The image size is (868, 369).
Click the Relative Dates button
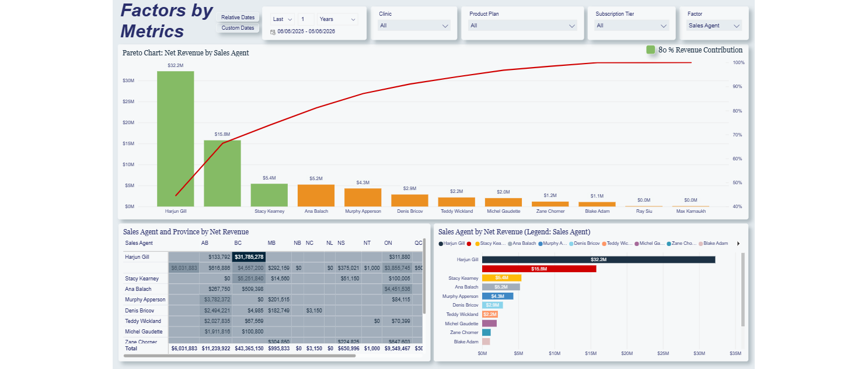pos(238,17)
